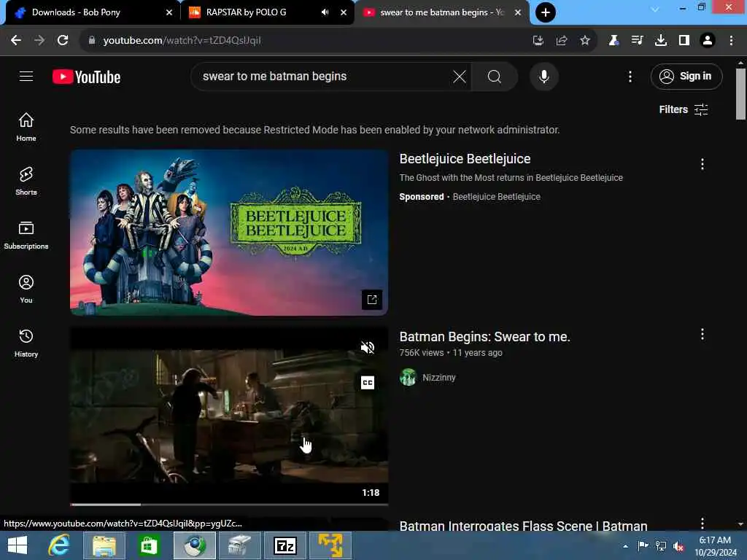Open the Action Center flag tray icon
This screenshot has width=747, height=560.
coord(643,546)
